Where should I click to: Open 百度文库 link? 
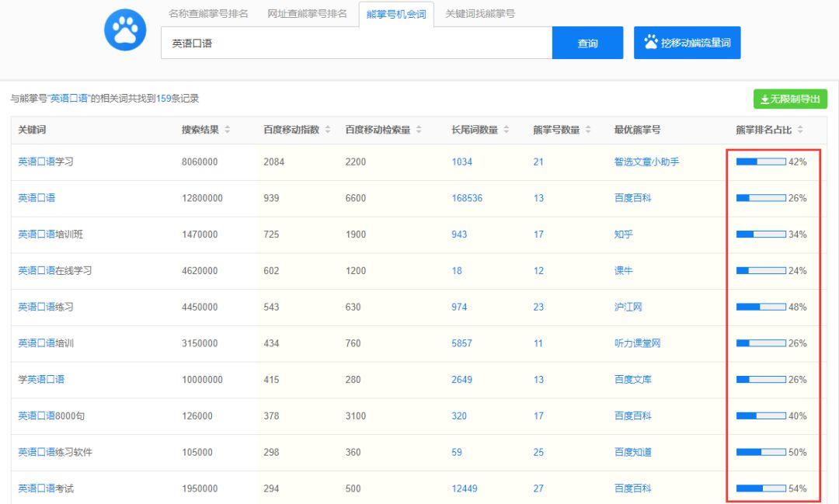tap(632, 379)
